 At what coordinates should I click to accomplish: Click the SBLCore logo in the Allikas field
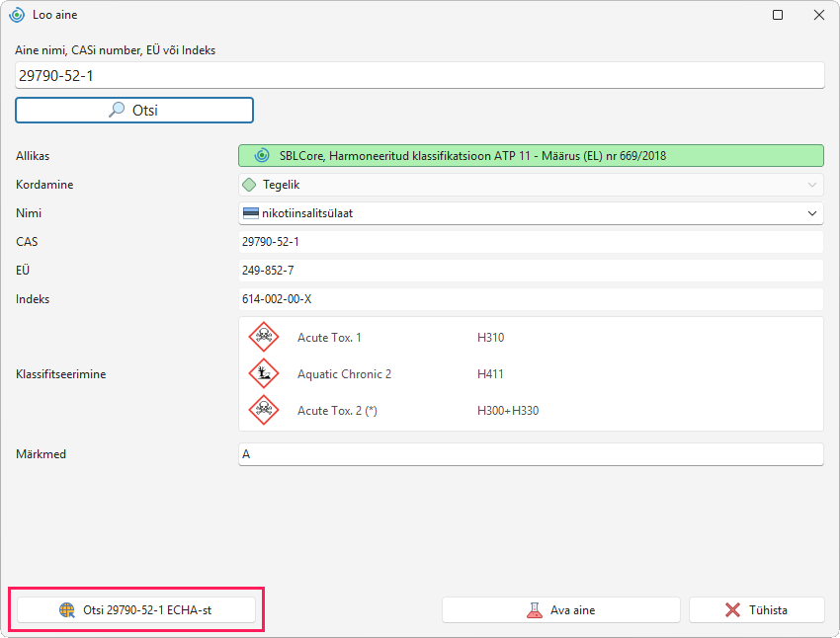point(262,156)
